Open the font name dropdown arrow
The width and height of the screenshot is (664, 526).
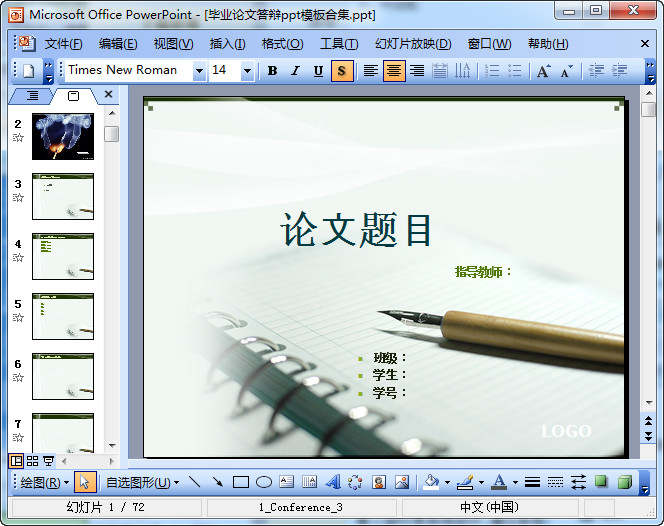pyautogui.click(x=199, y=71)
